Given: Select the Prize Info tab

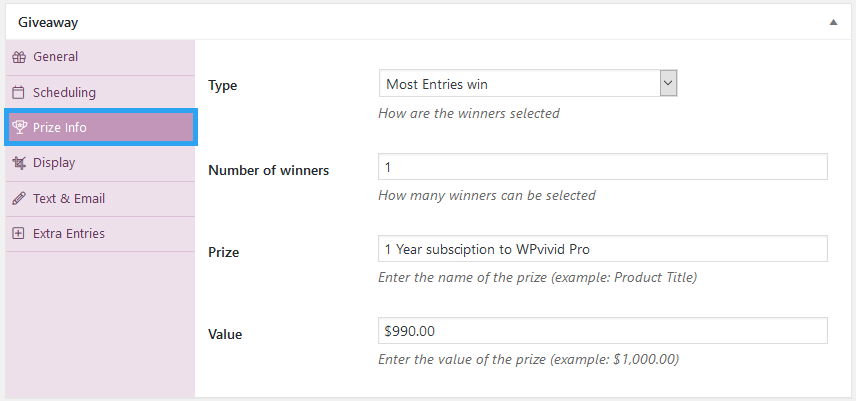Looking at the screenshot, I should pyautogui.click(x=101, y=127).
